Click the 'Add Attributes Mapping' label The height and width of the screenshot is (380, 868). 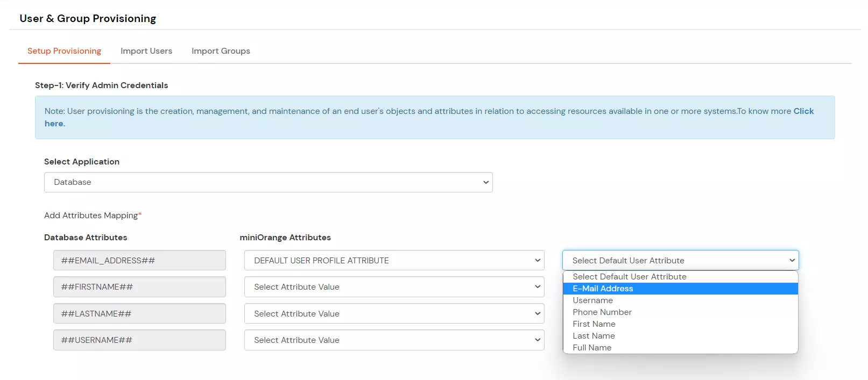93,216
